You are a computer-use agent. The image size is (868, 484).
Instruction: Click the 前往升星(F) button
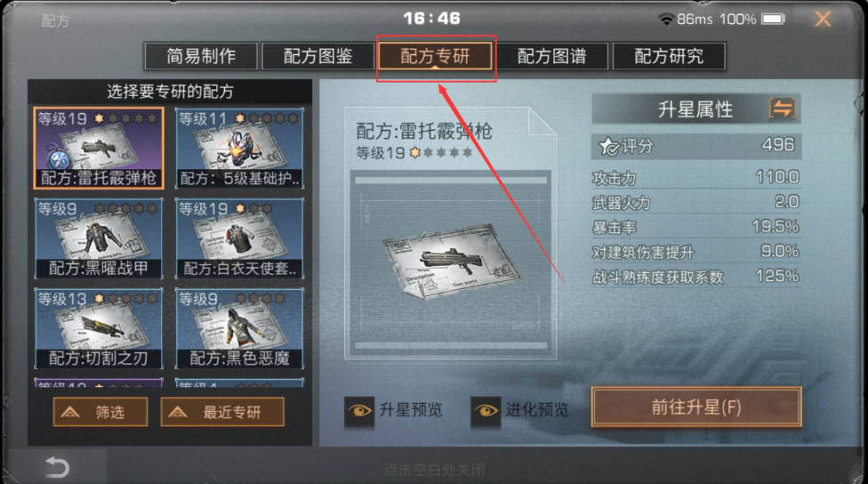(x=696, y=407)
